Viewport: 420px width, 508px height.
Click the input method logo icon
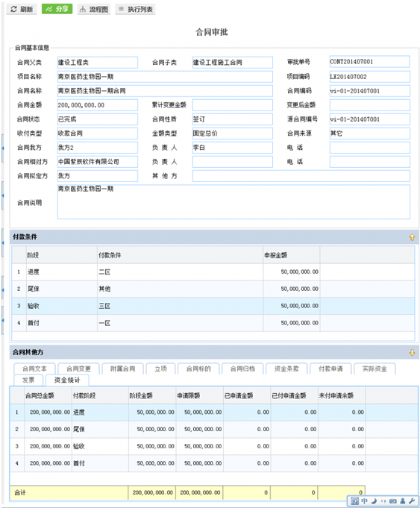(354, 501)
